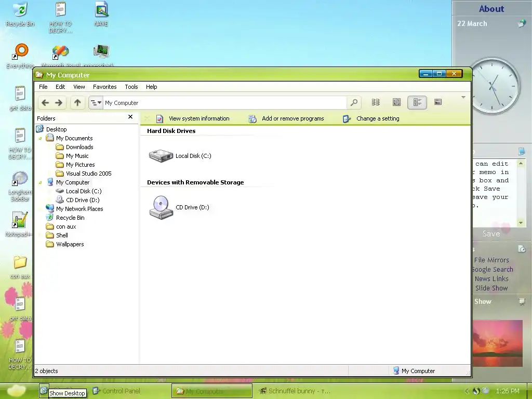Click the Show Desktop quick launch icon
The image size is (532, 399).
(x=44, y=391)
